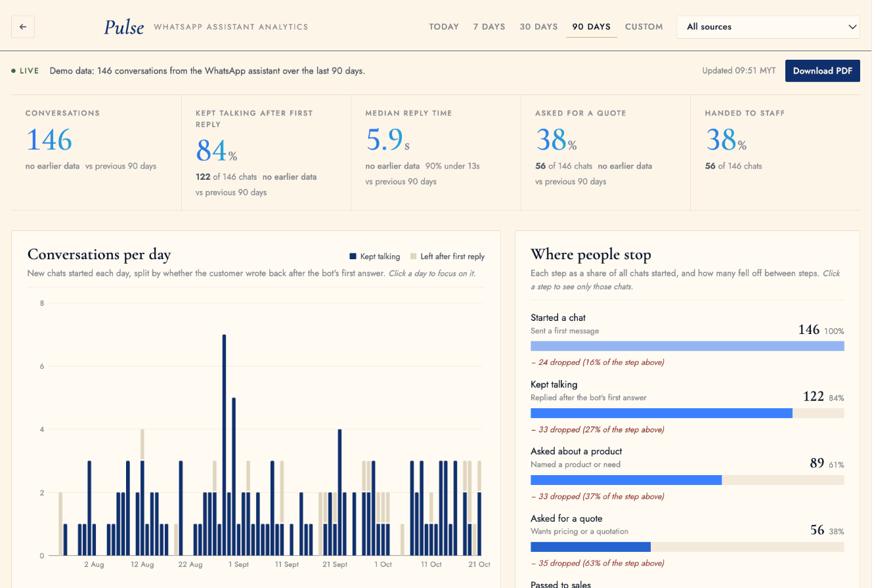Click the 21 Oct axis label
This screenshot has height=588, width=872.
click(479, 564)
